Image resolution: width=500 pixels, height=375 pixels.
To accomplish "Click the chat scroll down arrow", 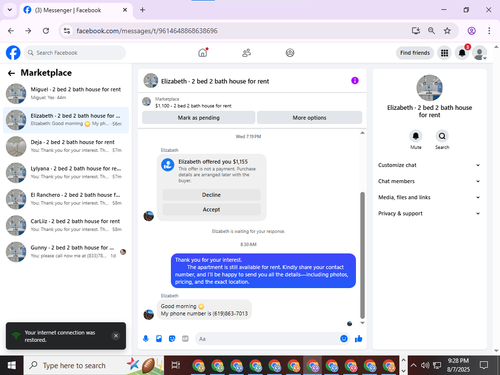I will pyautogui.click(x=362, y=323).
